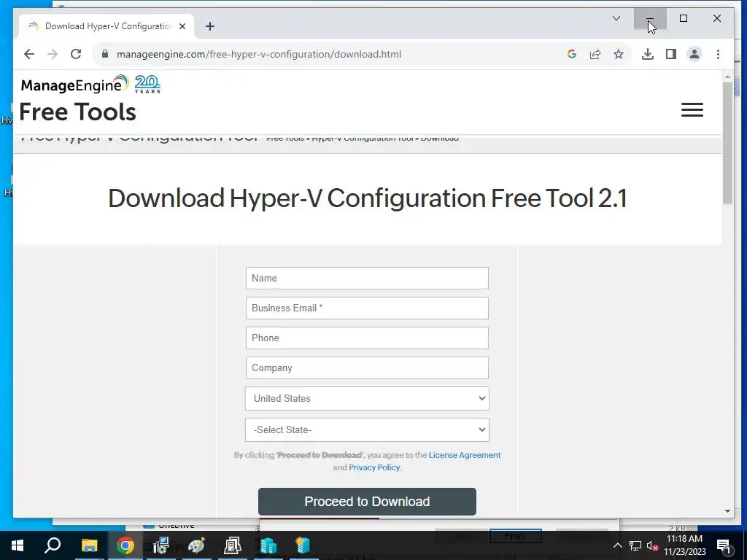The height and width of the screenshot is (560, 747).
Task: Open the License Agreement link
Action: click(x=465, y=455)
